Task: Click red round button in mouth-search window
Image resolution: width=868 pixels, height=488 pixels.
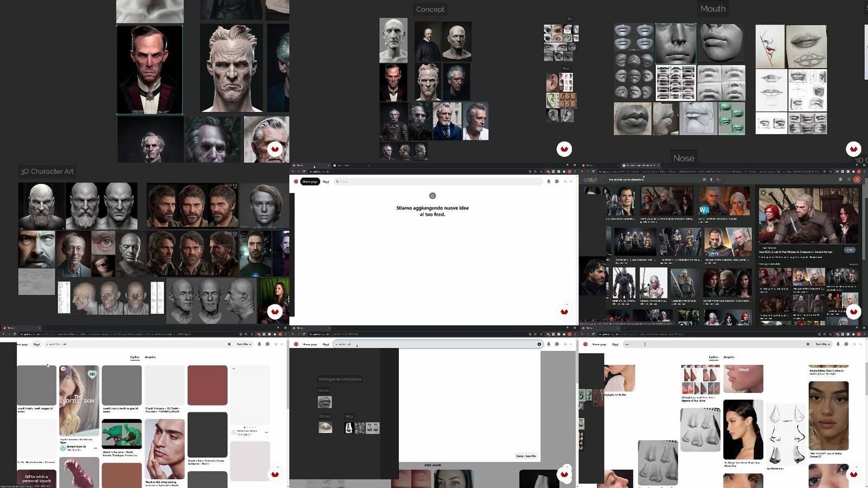Action: [275, 474]
